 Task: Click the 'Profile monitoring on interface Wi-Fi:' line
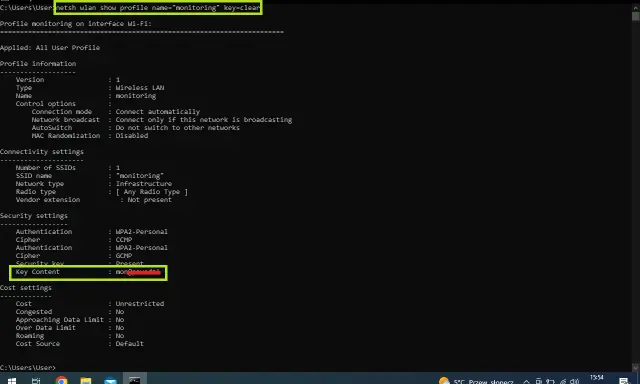click(76, 24)
